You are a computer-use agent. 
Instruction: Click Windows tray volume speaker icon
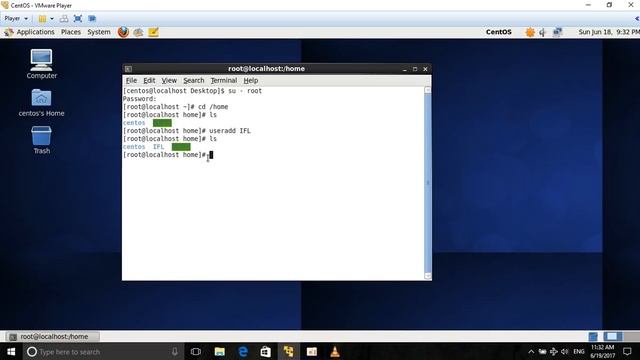pyautogui.click(x=564, y=351)
